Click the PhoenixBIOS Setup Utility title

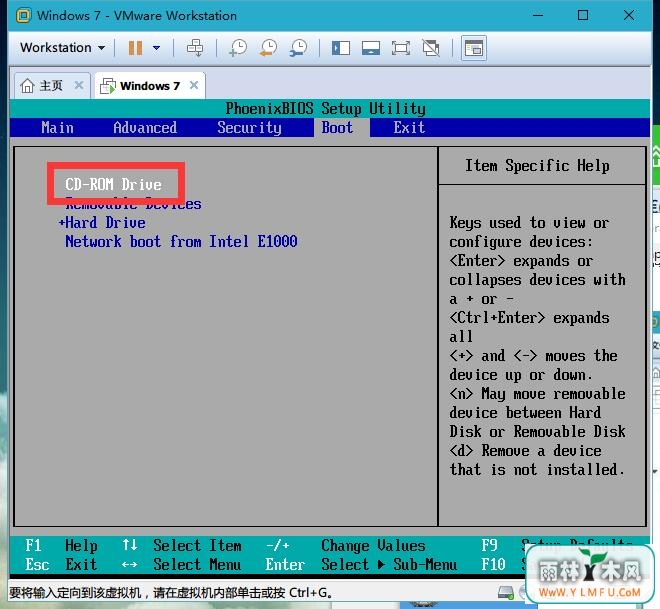[325, 109]
